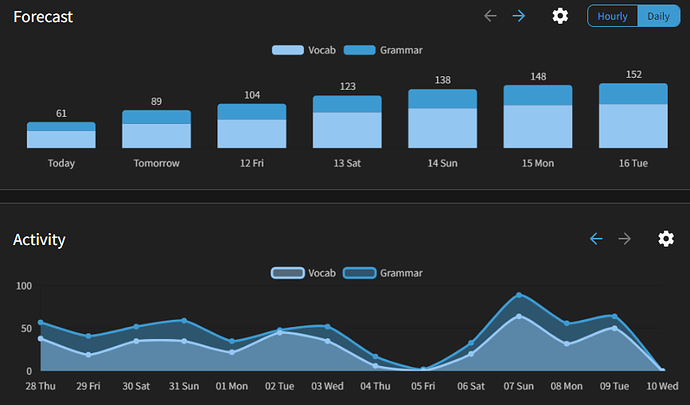Click the 05 Fri activity data point
The image size is (690, 405).
tap(423, 369)
